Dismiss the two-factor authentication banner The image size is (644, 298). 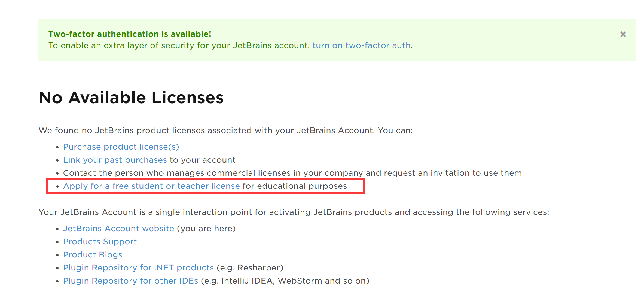click(623, 34)
